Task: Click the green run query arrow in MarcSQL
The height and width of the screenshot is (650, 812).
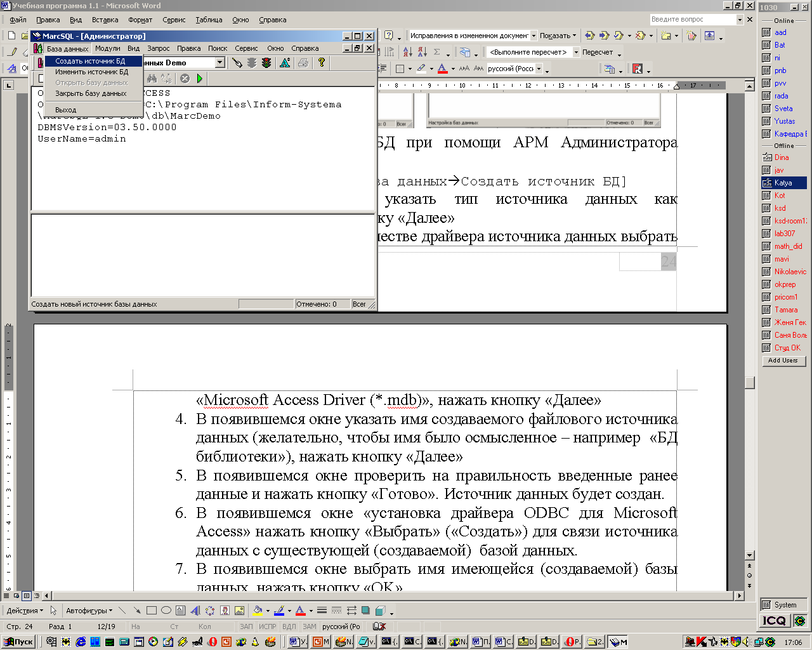Action: tap(200, 79)
